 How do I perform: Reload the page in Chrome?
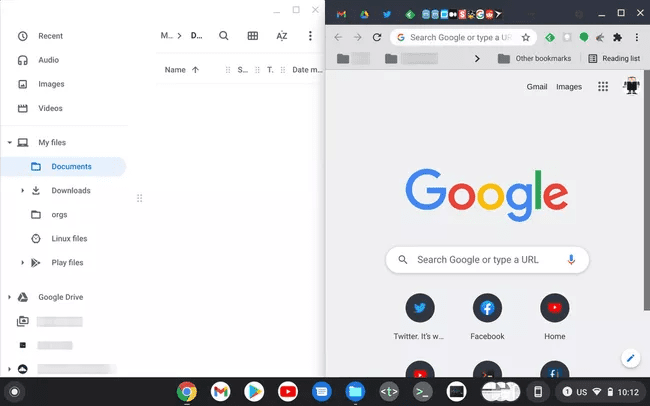(376, 37)
